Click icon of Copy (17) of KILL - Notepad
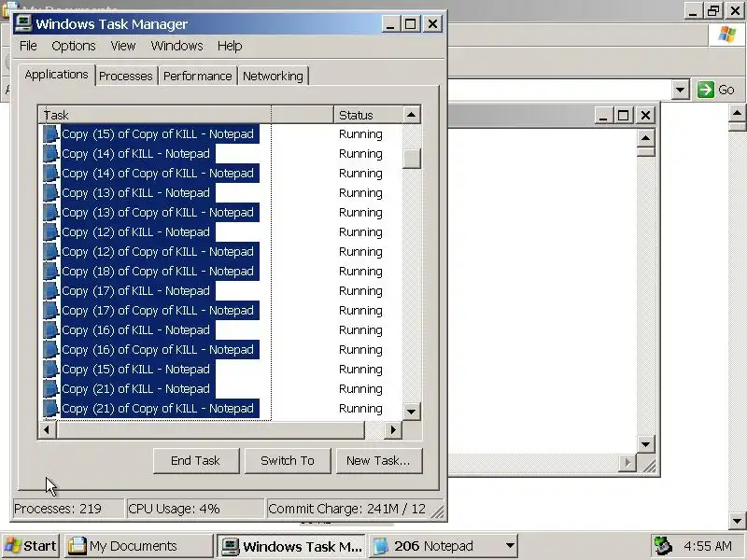Viewport: 747px width, 560px height. pyautogui.click(x=50, y=291)
